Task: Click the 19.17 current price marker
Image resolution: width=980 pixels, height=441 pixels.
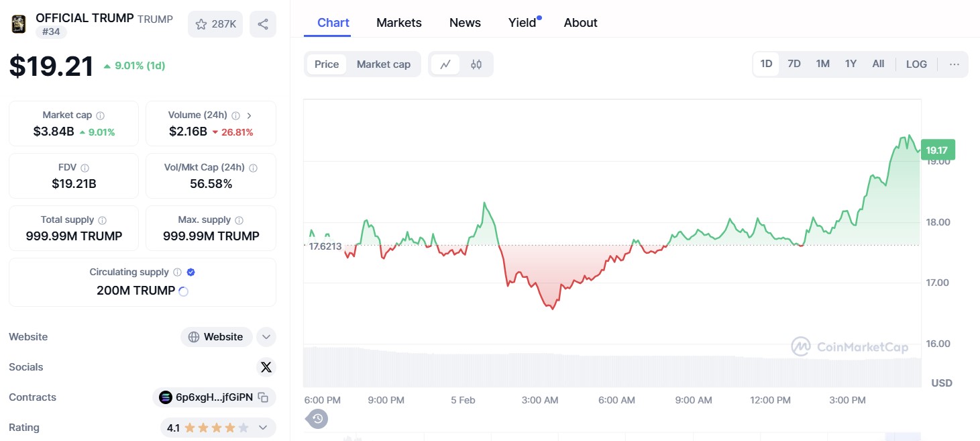Action: point(937,150)
